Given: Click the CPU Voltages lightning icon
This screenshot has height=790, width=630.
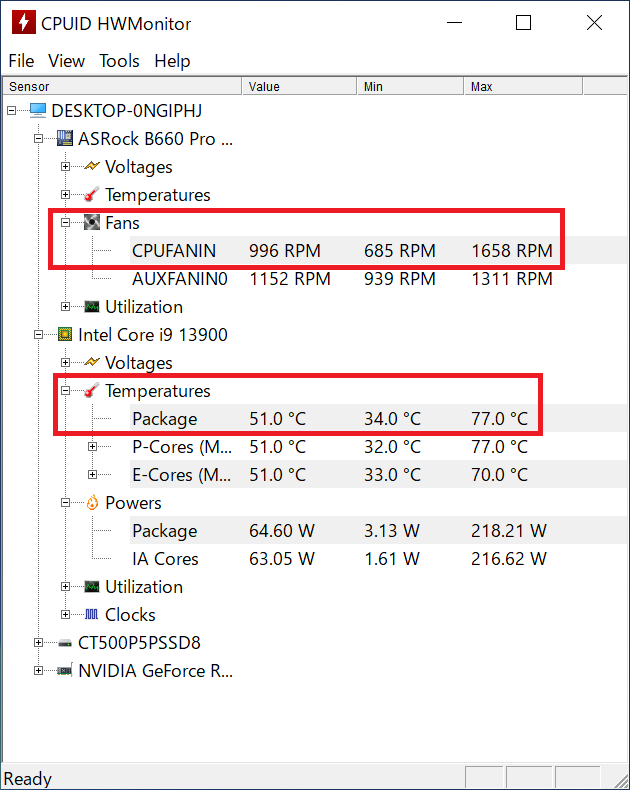Looking at the screenshot, I should pyautogui.click(x=92, y=362).
